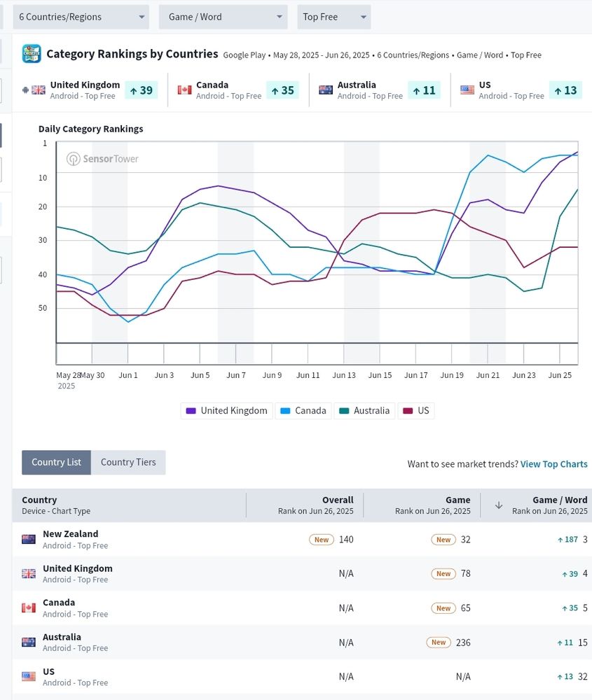The image size is (592, 700).
Task: Click the Canada flag in the table
Action: (x=29, y=608)
